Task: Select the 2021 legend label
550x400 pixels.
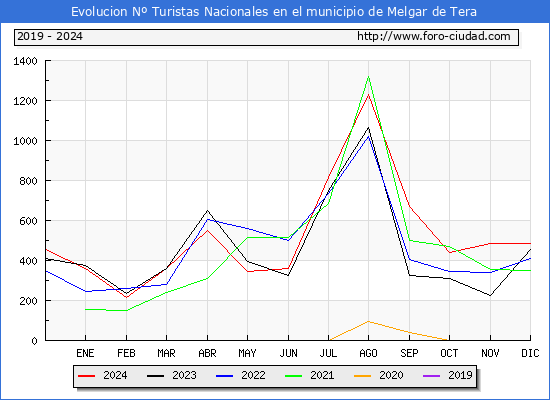Action: pos(322,375)
